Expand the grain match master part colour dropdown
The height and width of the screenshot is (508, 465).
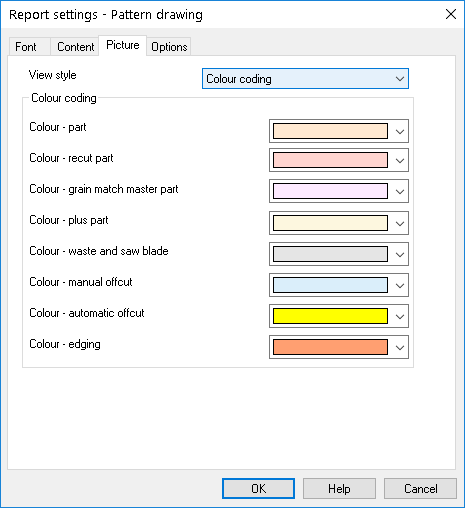400,191
